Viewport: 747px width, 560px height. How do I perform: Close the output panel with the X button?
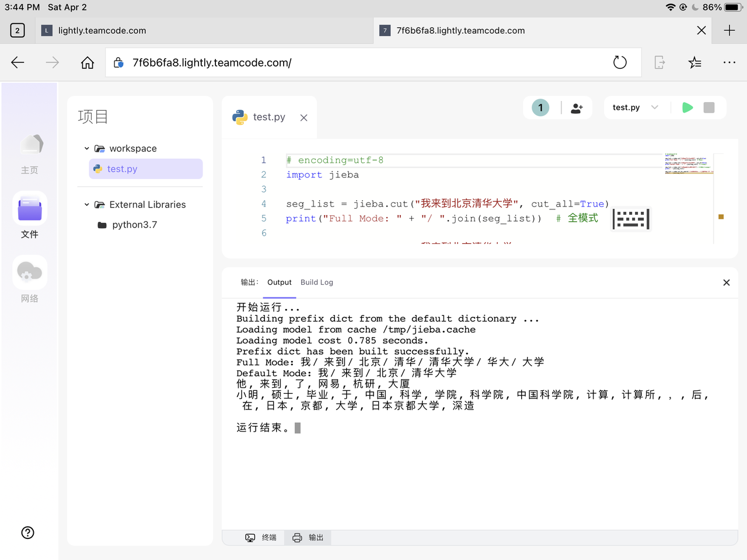point(726,282)
